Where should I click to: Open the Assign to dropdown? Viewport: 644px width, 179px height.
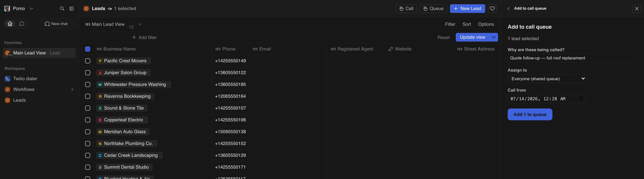[x=547, y=79]
